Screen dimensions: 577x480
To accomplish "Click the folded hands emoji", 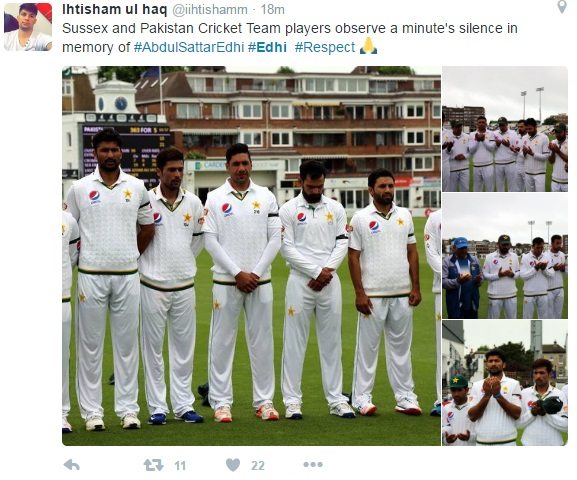I will [368, 46].
